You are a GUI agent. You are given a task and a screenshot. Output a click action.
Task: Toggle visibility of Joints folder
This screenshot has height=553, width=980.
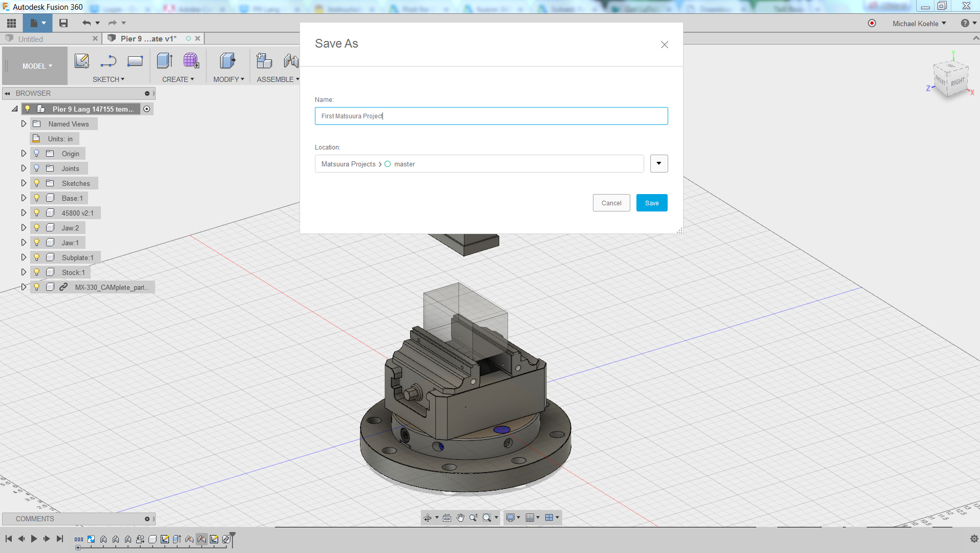point(36,168)
